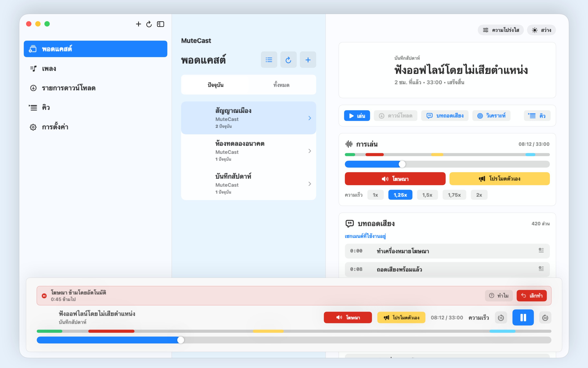Viewport: 588px width, 368px height.
Task: Set playback speed to 1x
Action: (375, 195)
